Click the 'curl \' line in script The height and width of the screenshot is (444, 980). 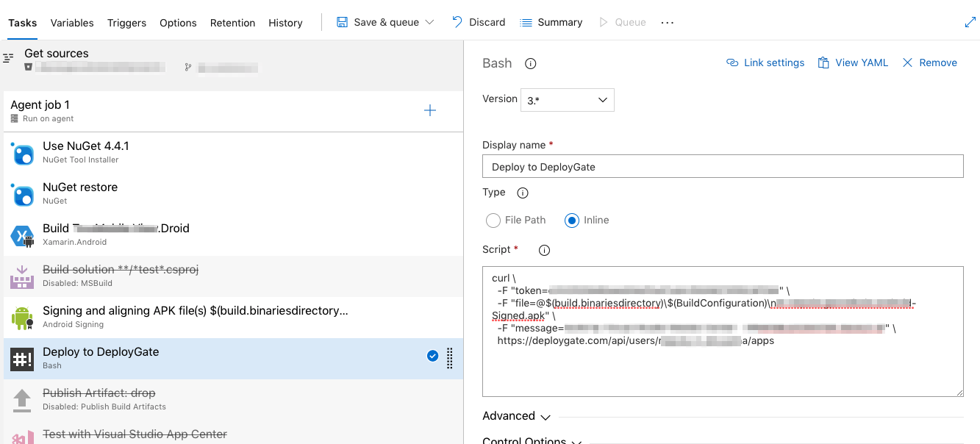pos(502,279)
